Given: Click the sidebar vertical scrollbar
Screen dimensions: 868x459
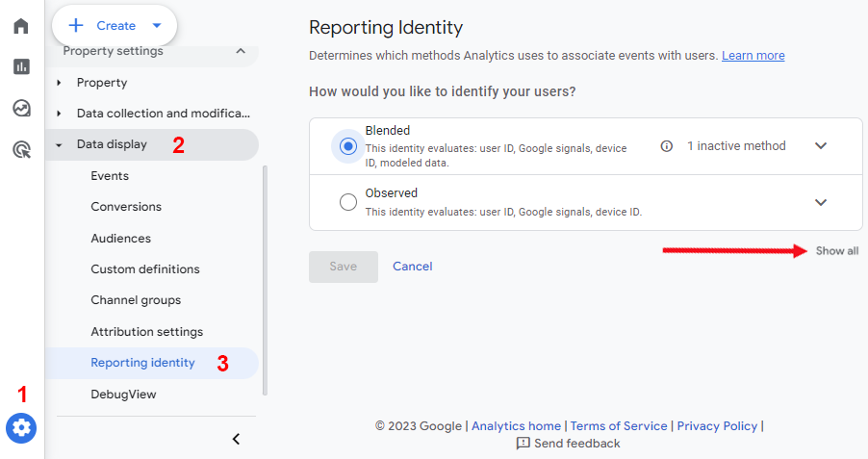Looking at the screenshot, I should pos(266,279).
